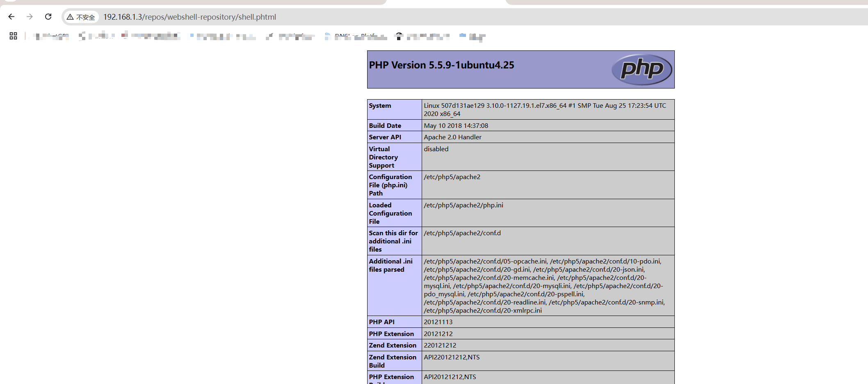
Task: Reload the shell.phtml page
Action: tap(48, 17)
